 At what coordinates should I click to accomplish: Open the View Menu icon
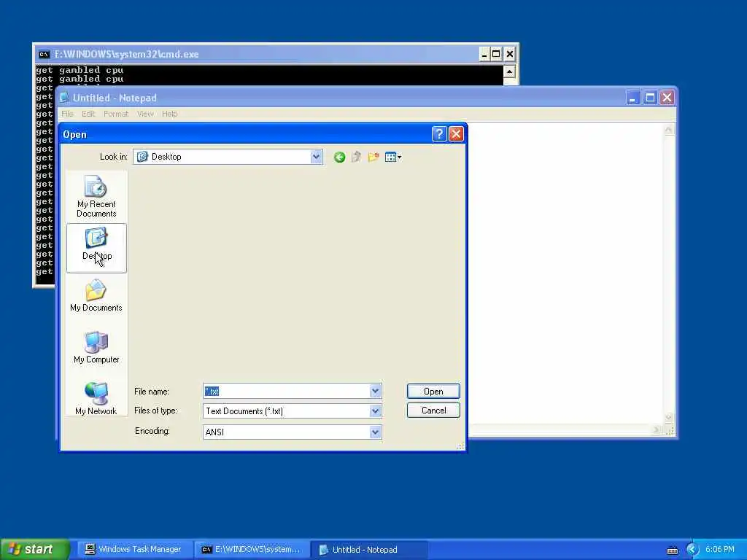[x=393, y=157]
